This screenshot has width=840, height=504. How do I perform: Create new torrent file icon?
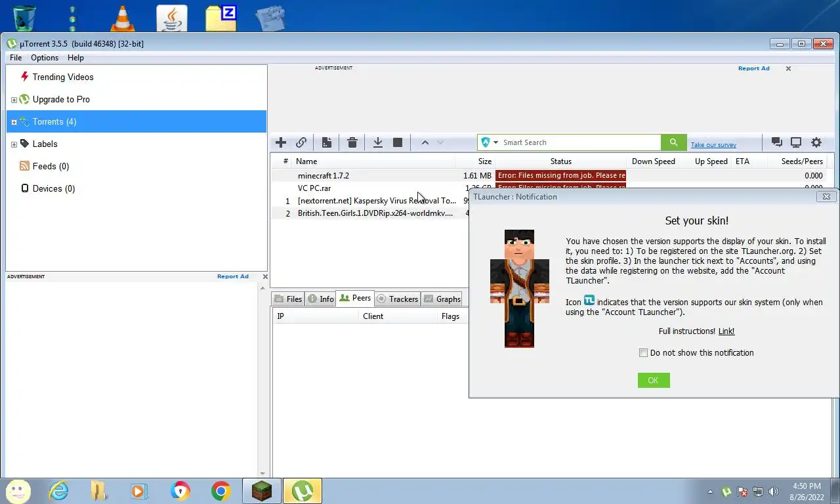click(327, 142)
